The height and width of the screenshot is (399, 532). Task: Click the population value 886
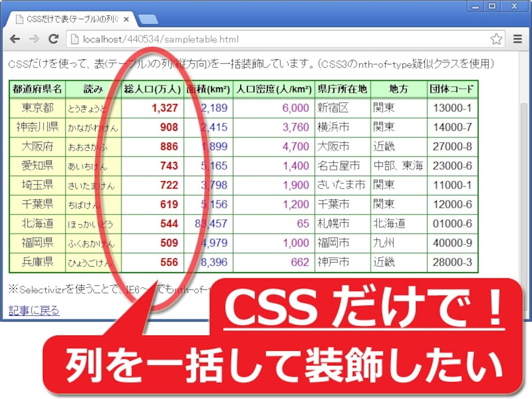click(169, 146)
